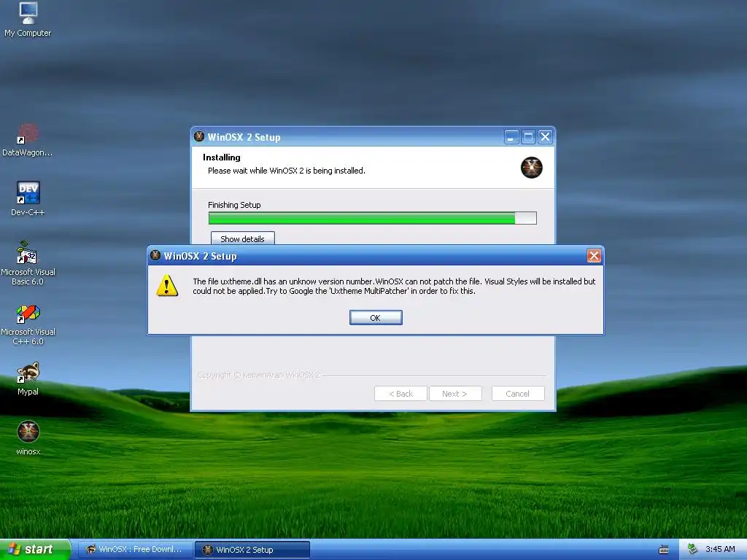
Task: Click the installation progress bar
Action: coord(373,218)
